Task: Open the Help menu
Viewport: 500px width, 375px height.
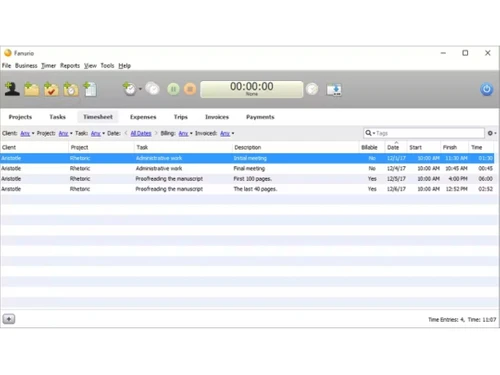Action: pos(124,66)
